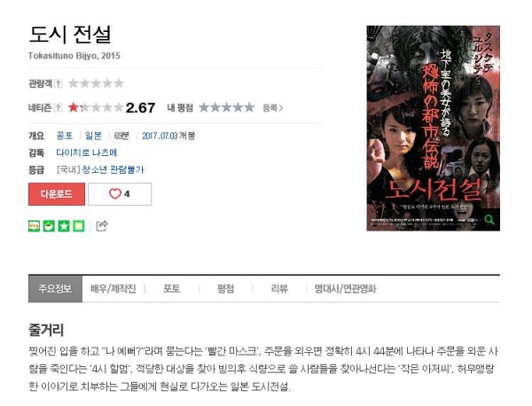Switch to the 배우/제작진 tab
The width and height of the screenshot is (532, 406).
[113, 289]
